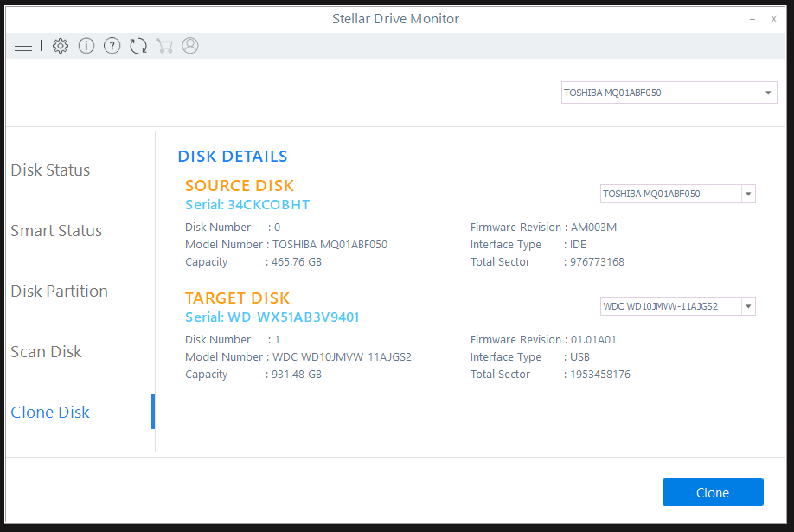Click the refresh arrows icon
The image size is (794, 532).
pyautogui.click(x=138, y=46)
